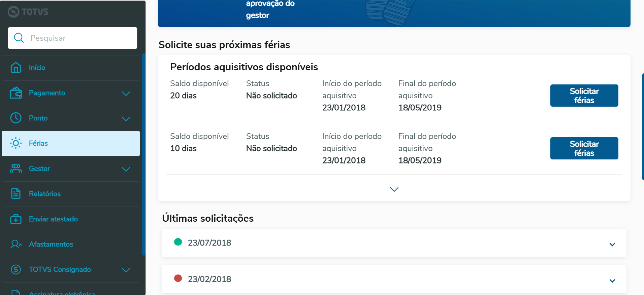The width and height of the screenshot is (644, 295).
Task: Click the Gestor people icon
Action: point(16,169)
